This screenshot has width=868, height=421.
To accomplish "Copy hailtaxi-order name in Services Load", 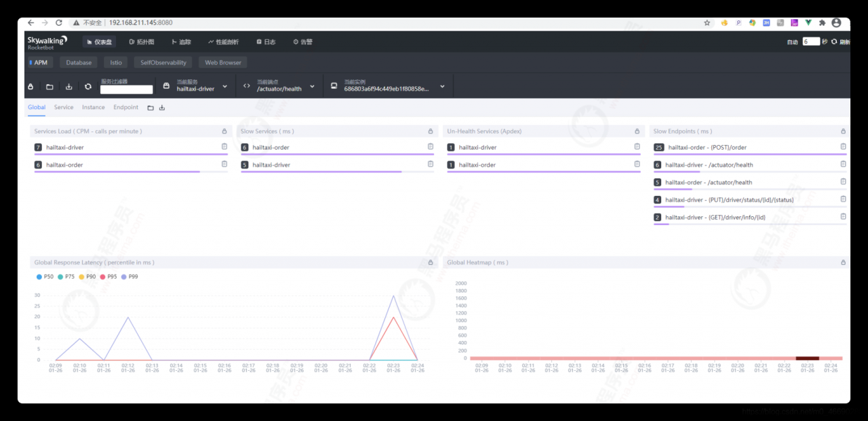I will (224, 164).
